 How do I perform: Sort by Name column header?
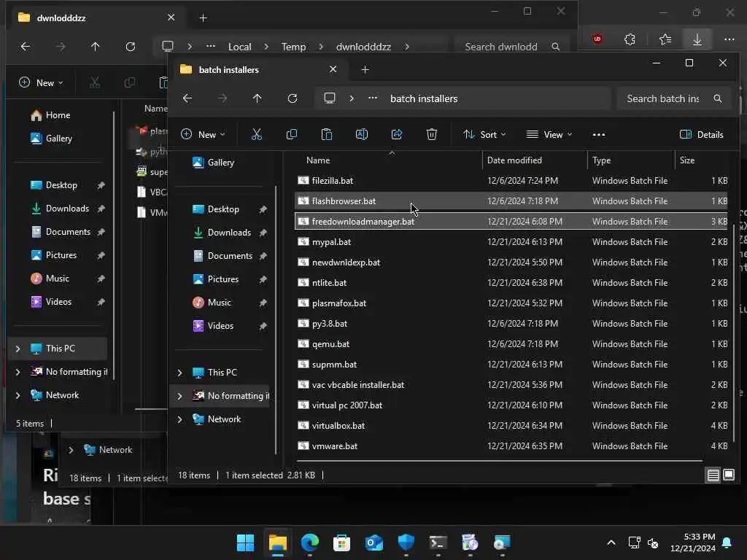tap(388, 160)
